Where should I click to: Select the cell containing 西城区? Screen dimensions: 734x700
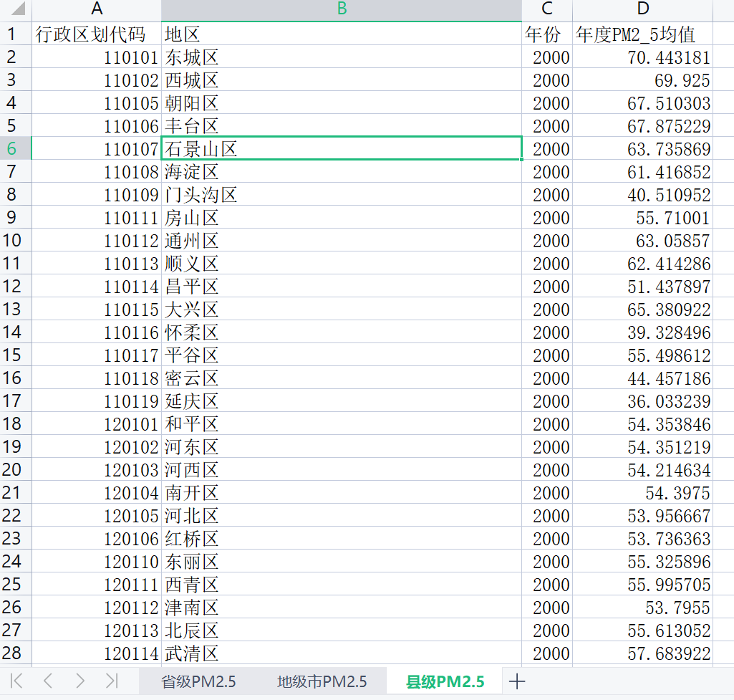pyautogui.click(x=342, y=80)
